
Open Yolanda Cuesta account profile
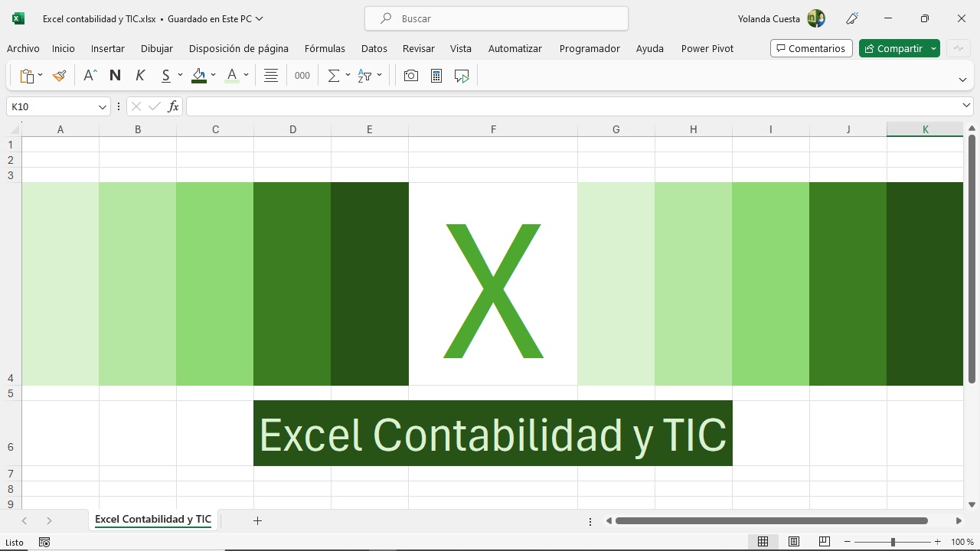782,18
